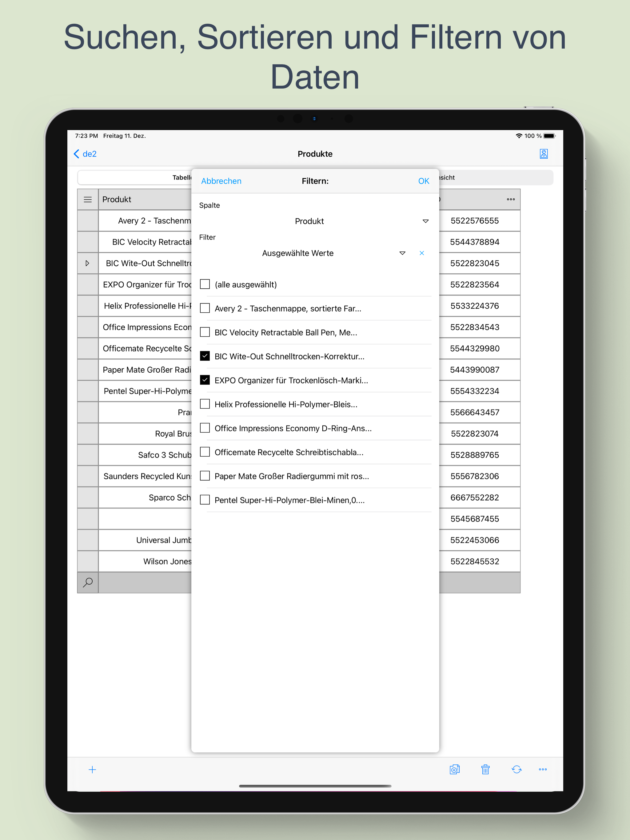The image size is (630, 840).
Task: Enable the Helix Professionelle Hi-Polymer checkbox
Action: [x=205, y=404]
